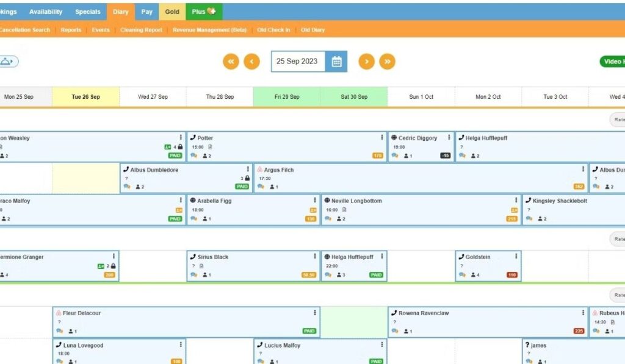The width and height of the screenshot is (625, 364).
Task: Open kebab menu on Neville Longbottom booking
Action: [x=516, y=201]
